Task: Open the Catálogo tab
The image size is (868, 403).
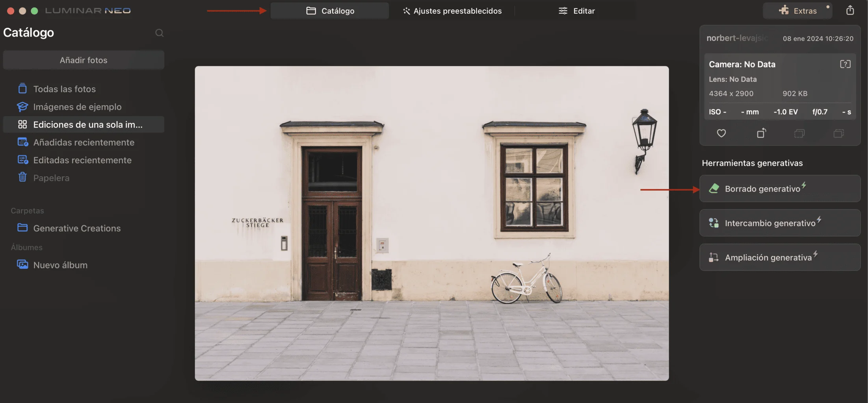Action: pyautogui.click(x=330, y=11)
